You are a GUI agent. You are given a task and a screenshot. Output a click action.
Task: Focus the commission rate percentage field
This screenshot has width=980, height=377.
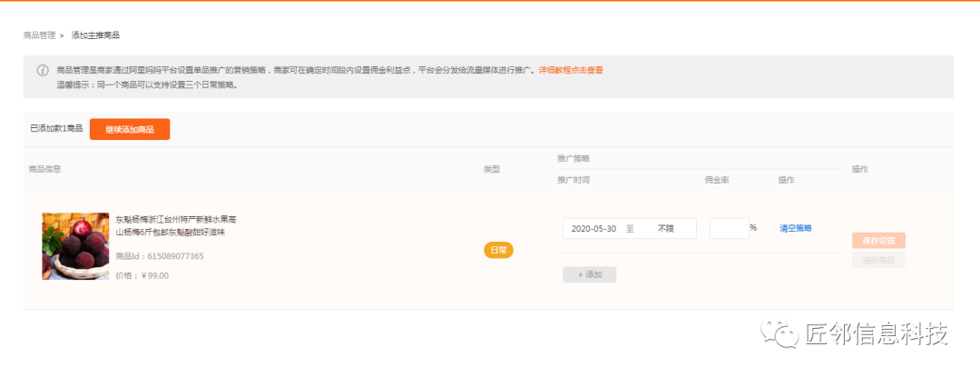click(729, 229)
